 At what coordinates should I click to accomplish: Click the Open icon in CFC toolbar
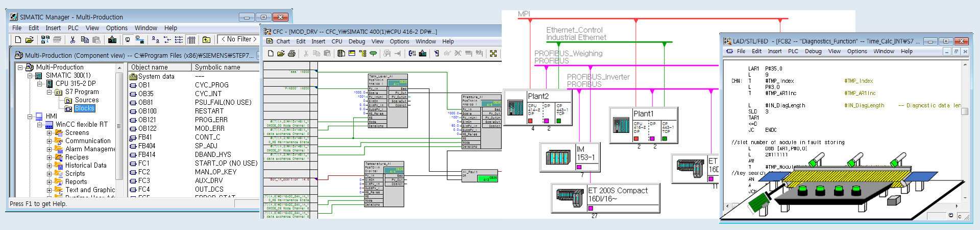[x=281, y=53]
